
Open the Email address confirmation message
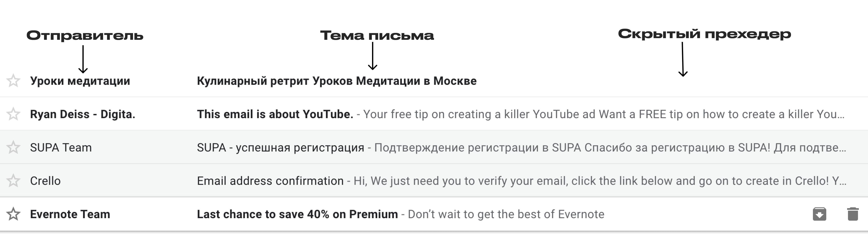click(x=270, y=181)
